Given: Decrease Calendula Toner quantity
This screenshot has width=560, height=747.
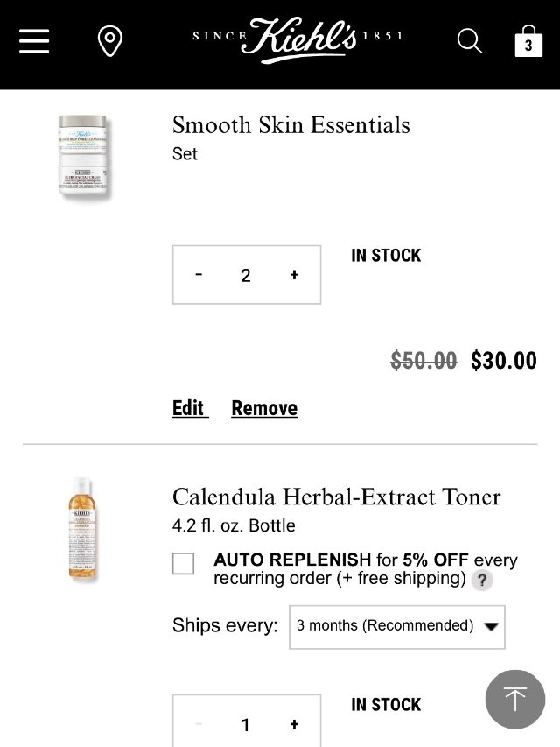Looking at the screenshot, I should point(199,724).
